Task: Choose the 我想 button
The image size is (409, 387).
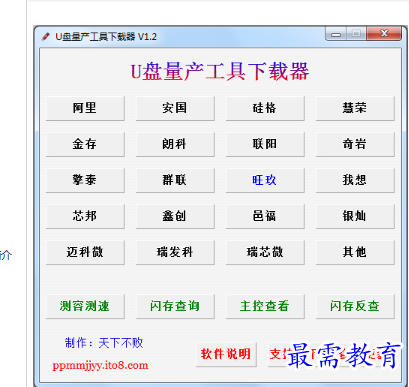Action: click(x=355, y=180)
